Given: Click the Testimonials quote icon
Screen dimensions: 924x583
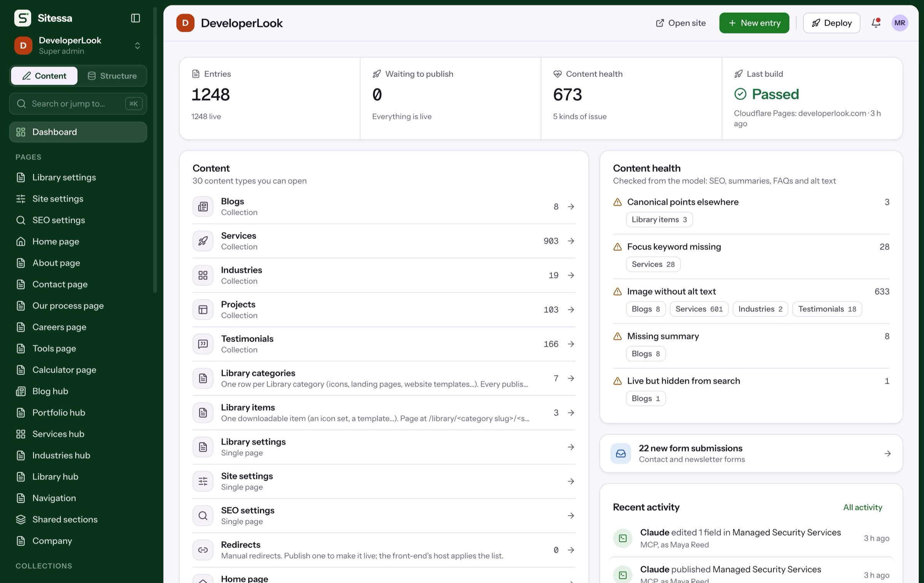Looking at the screenshot, I should (203, 344).
